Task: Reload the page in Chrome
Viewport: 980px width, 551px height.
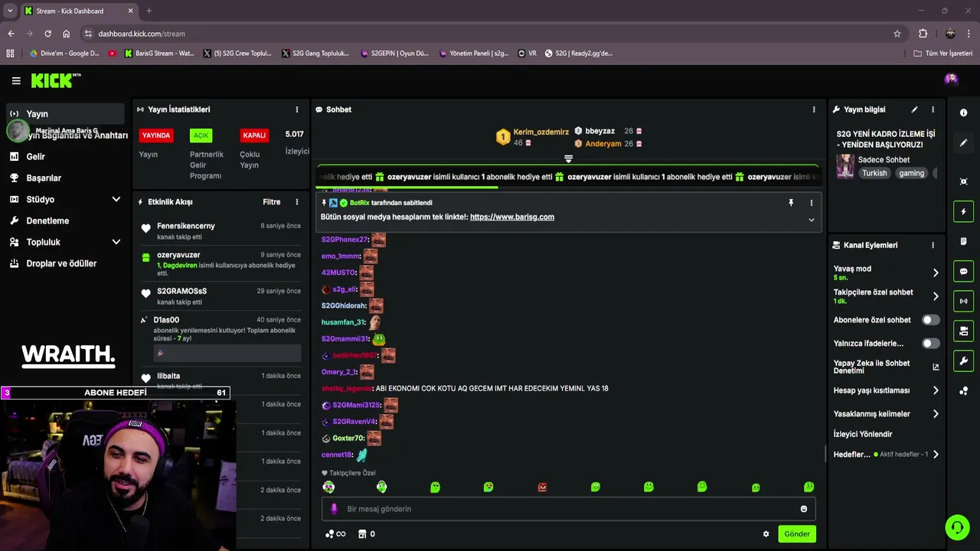Action: tap(47, 34)
